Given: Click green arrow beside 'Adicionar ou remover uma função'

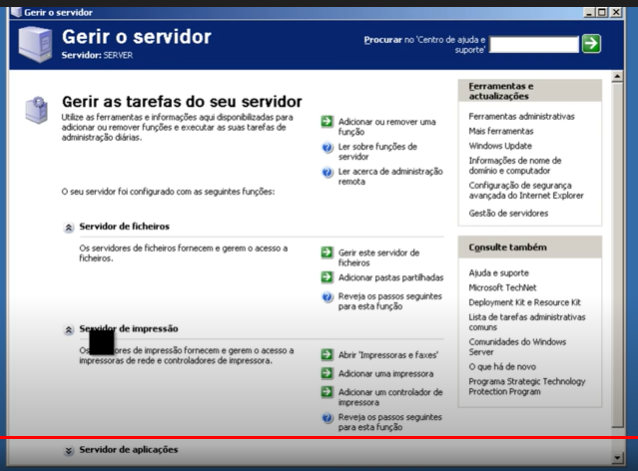Looking at the screenshot, I should pos(327,121).
